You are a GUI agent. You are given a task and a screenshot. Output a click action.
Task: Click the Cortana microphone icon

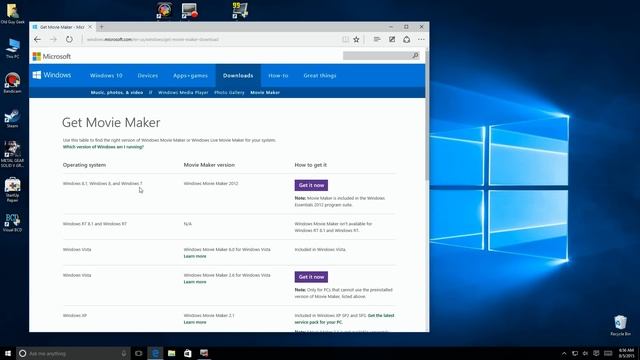tap(124, 353)
